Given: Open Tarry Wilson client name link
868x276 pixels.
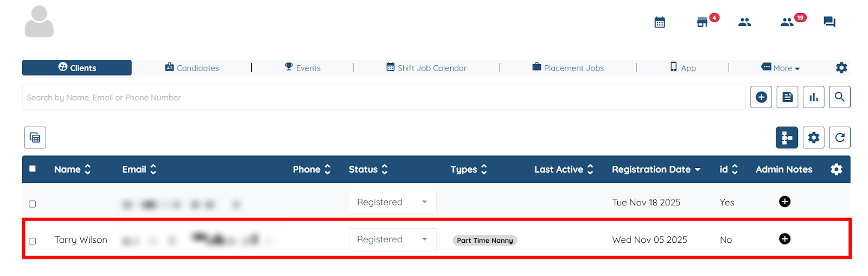Looking at the screenshot, I should pos(81,240).
